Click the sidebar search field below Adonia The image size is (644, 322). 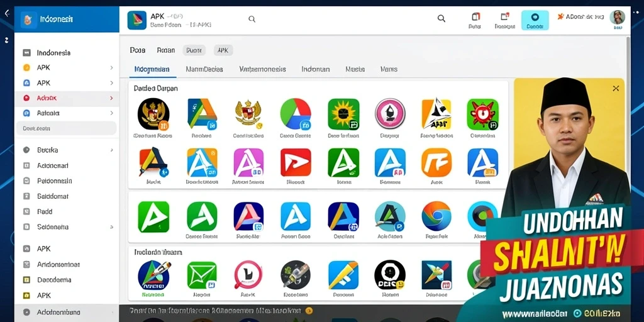pos(67,128)
